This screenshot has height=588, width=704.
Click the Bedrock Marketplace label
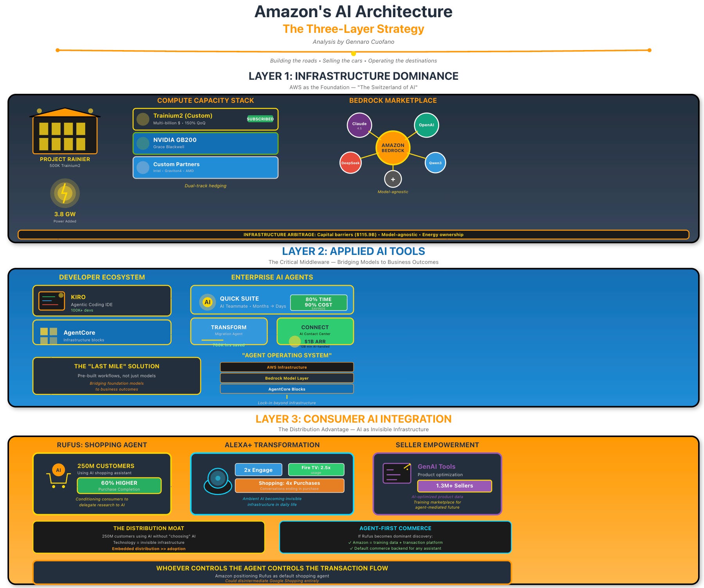[x=393, y=100]
